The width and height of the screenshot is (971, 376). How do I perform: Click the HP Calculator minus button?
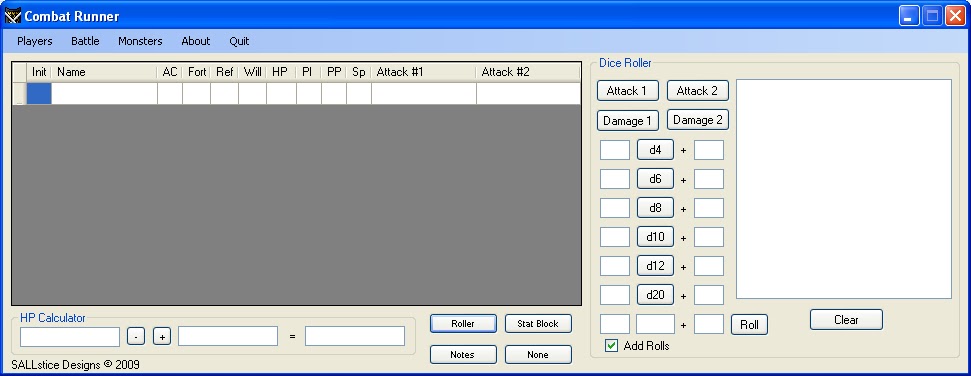tap(136, 336)
